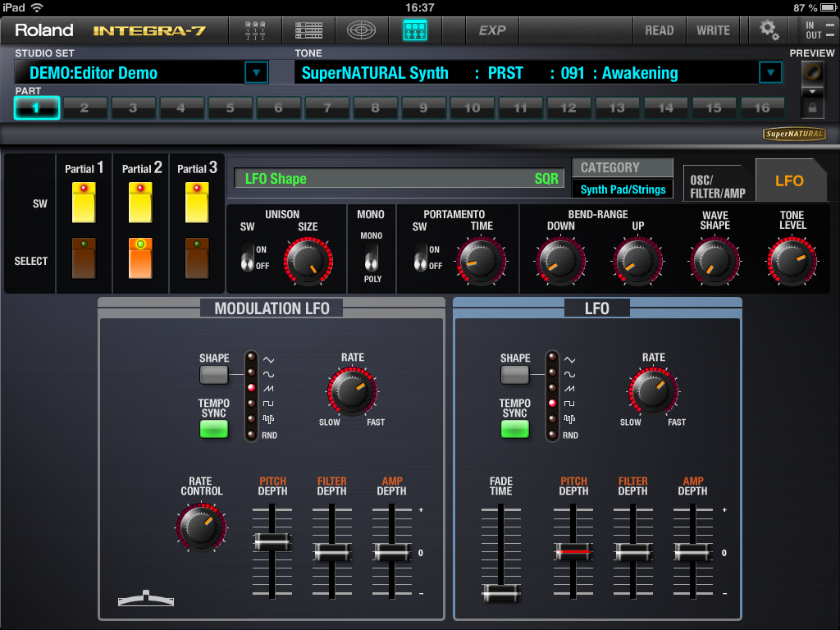The height and width of the screenshot is (630, 840).
Task: Click the LFO panel Pitch Depth slider
Action: coord(573,552)
